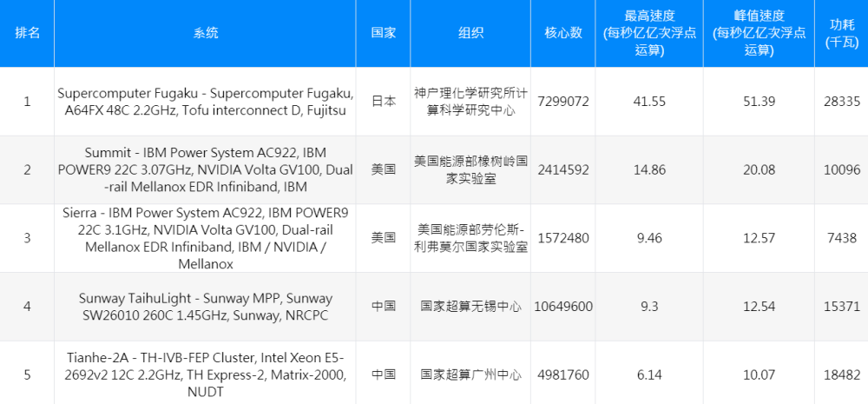Click the 国家超算无锡中心 organization cell

click(x=471, y=307)
